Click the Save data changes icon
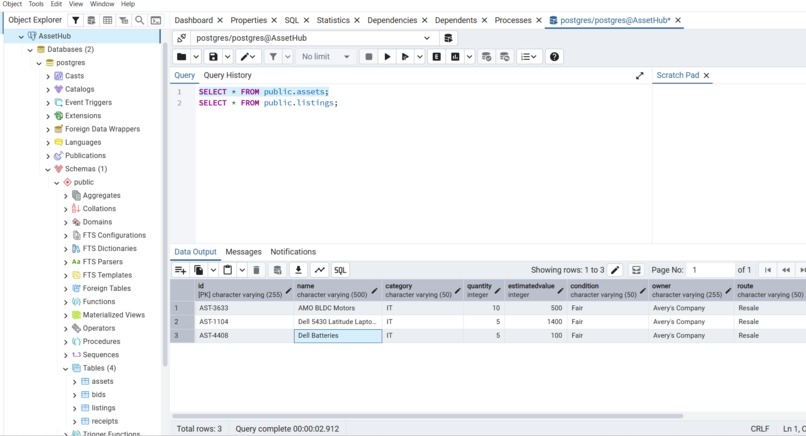Viewport: 806px width, 436px height. [x=278, y=270]
